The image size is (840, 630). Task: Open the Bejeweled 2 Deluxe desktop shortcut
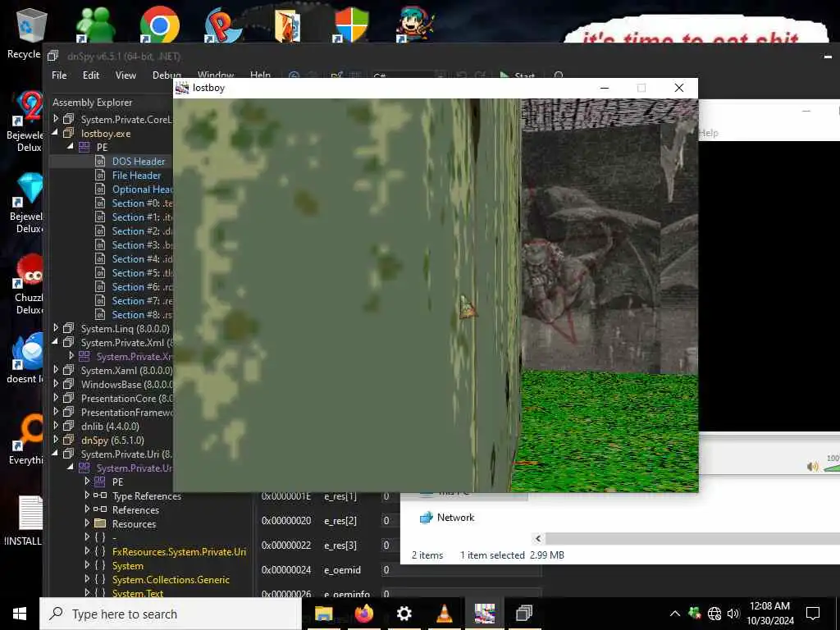pyautogui.click(x=28, y=122)
